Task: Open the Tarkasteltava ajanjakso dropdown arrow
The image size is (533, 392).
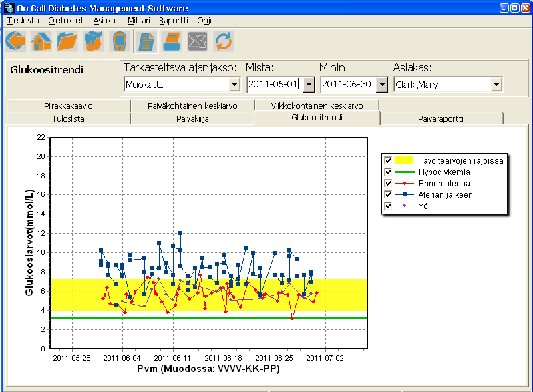Action: [234, 85]
